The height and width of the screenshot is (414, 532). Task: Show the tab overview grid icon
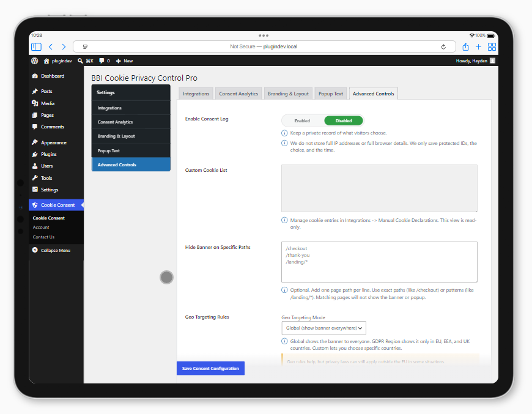pyautogui.click(x=492, y=47)
